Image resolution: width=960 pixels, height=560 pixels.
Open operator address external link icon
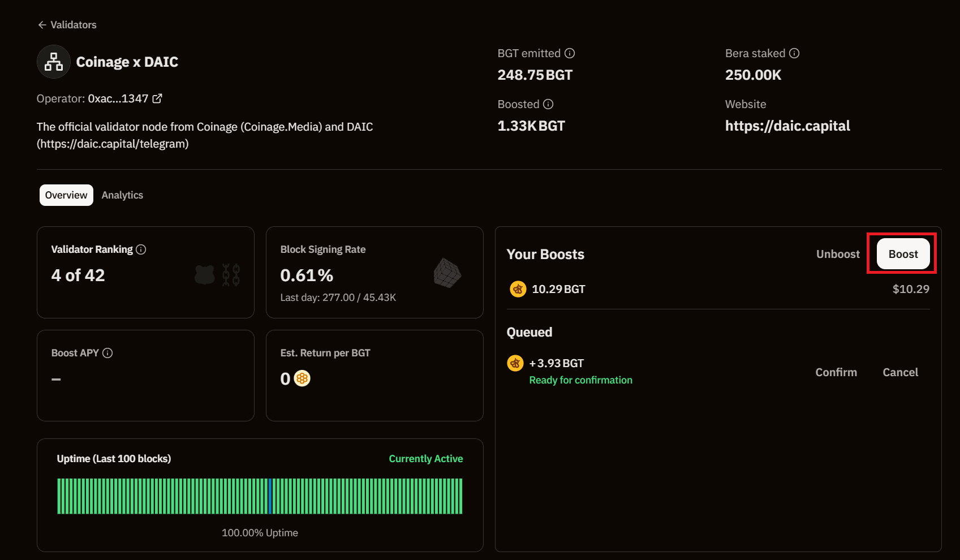tap(157, 98)
